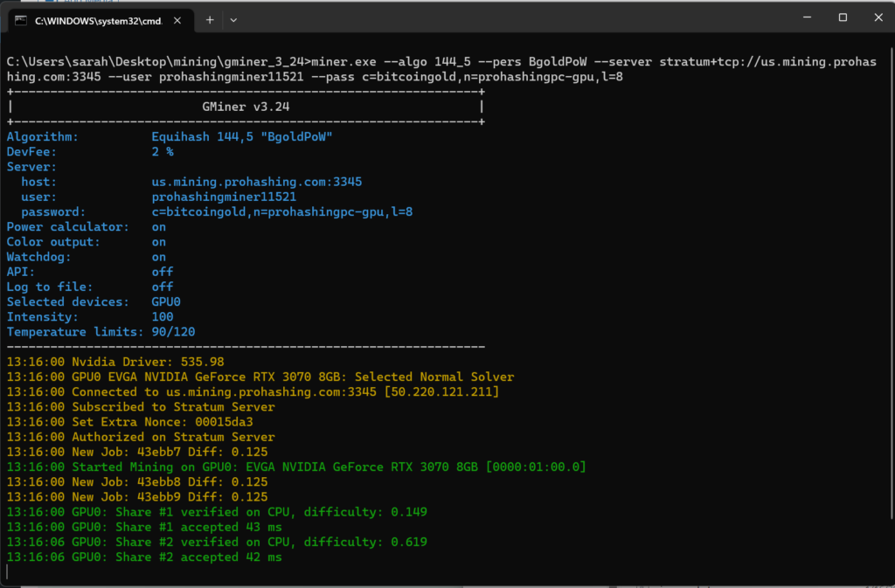Click the user value prohashingminer11521
The width and height of the screenshot is (895, 588).
[x=224, y=197]
